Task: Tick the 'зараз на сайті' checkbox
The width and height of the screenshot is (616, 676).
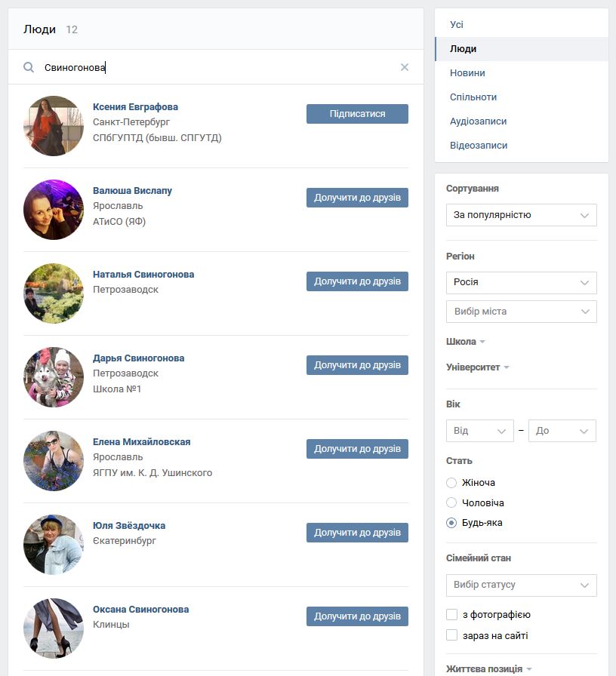Action: click(x=451, y=635)
